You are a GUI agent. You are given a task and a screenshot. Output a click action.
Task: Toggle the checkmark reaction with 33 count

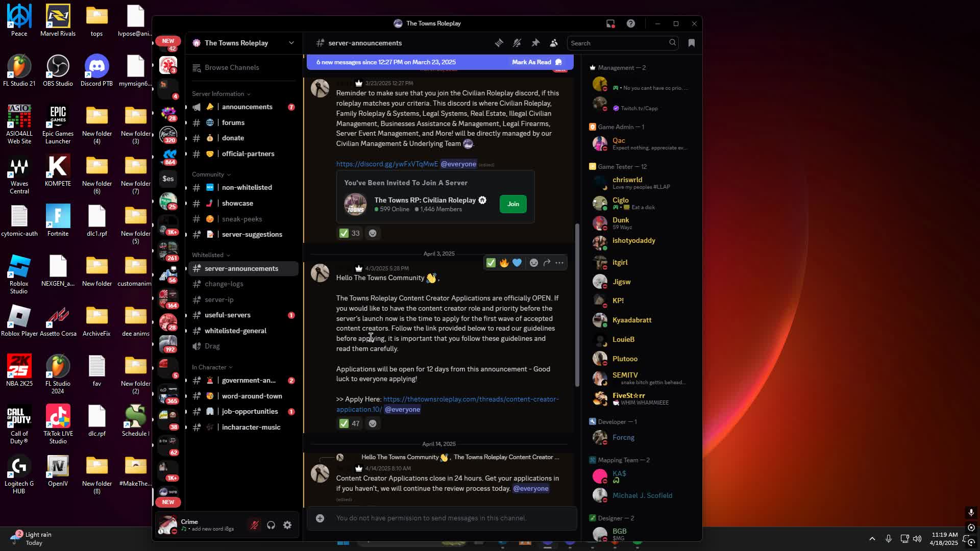tap(350, 233)
